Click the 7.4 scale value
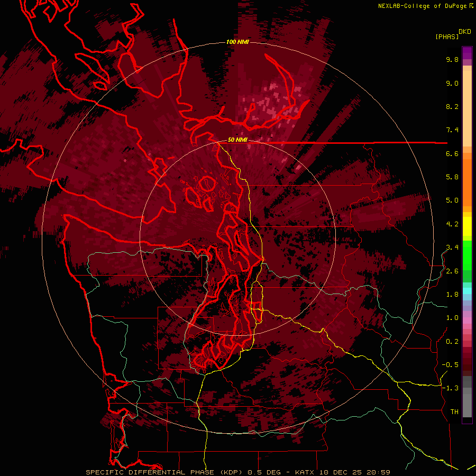The width and height of the screenshot is (476, 476). [x=452, y=130]
